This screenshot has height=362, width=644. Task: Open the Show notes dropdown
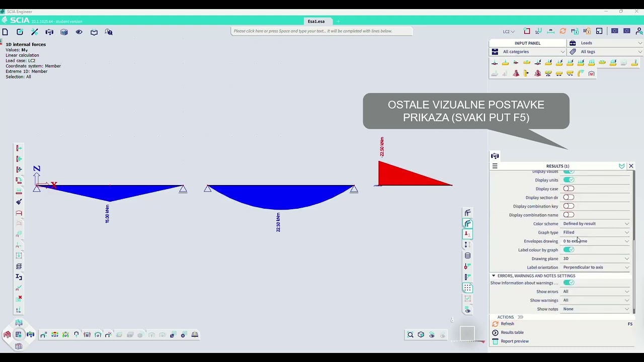596,309
